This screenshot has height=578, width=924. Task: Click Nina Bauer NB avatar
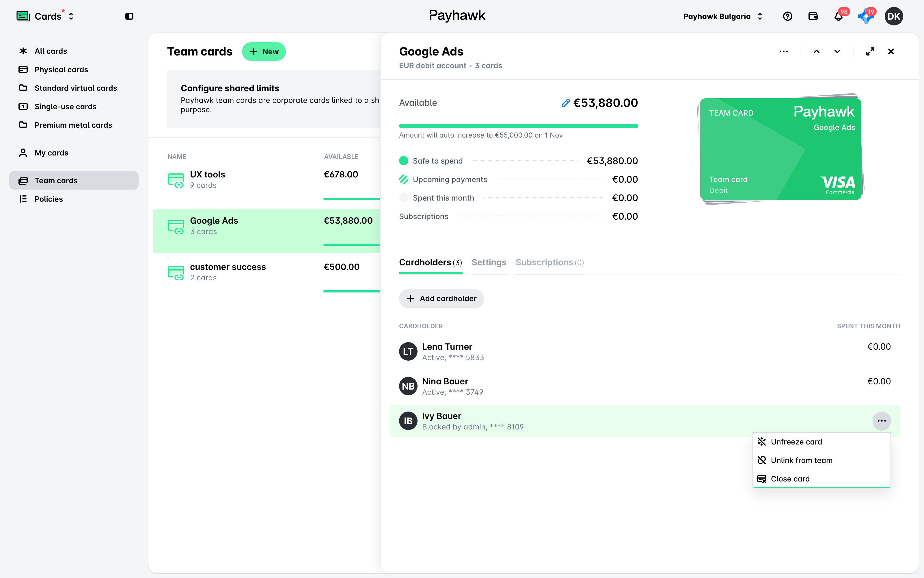point(408,386)
